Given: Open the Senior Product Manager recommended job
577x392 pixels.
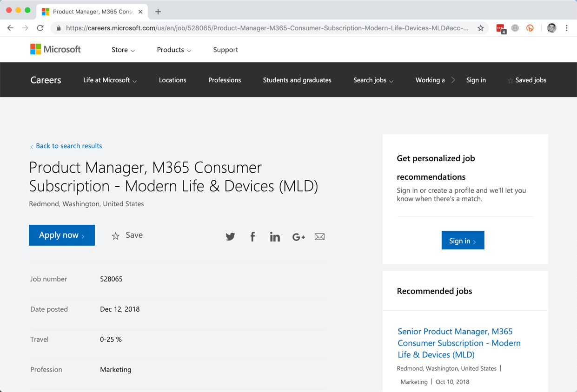Looking at the screenshot, I should (459, 343).
